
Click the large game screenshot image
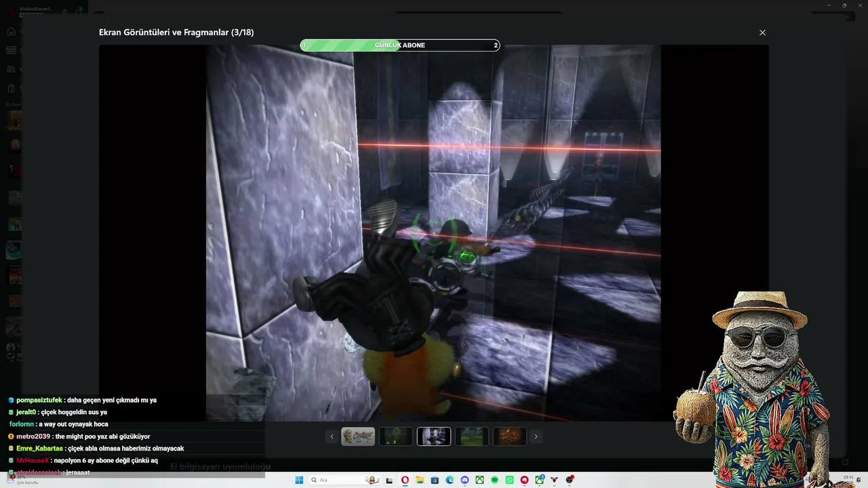coord(434,233)
